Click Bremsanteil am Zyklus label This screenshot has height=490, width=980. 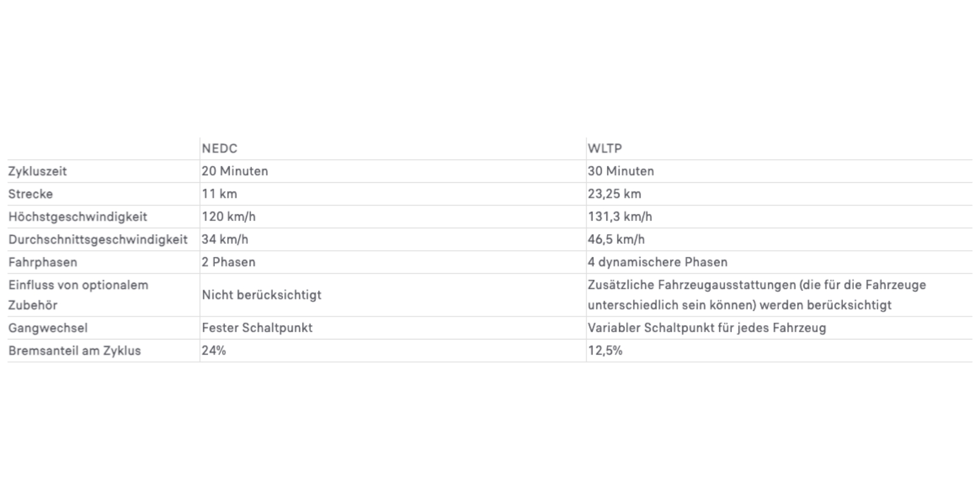click(x=75, y=351)
